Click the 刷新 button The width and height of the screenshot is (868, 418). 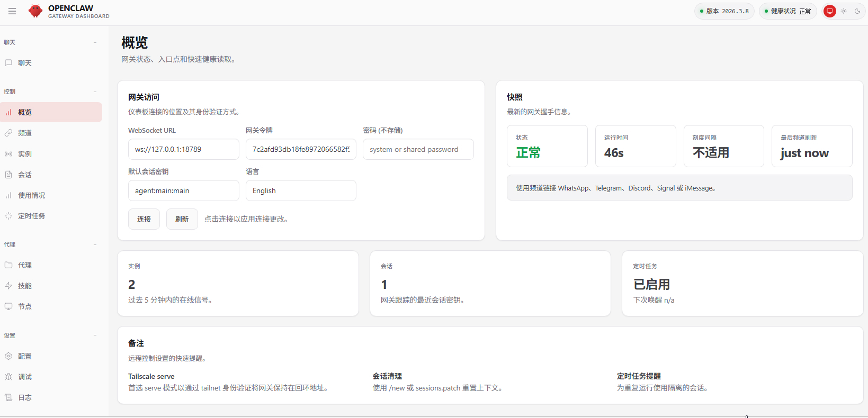[182, 219]
